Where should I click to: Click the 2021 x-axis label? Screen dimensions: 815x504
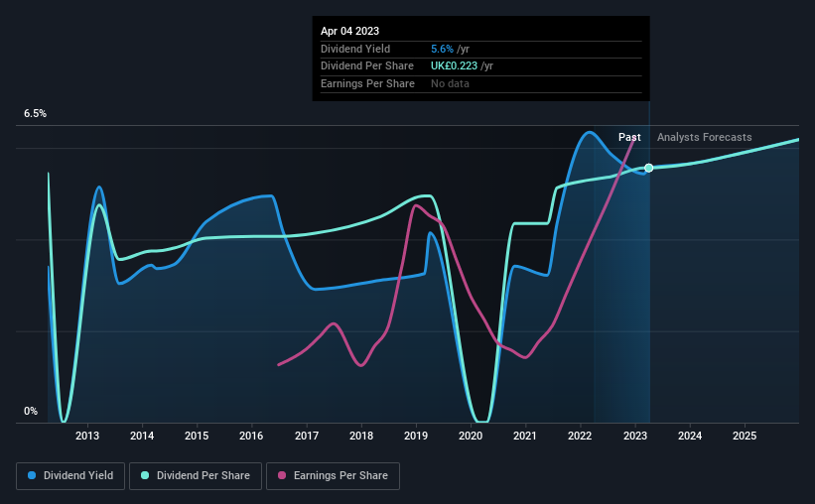525,436
